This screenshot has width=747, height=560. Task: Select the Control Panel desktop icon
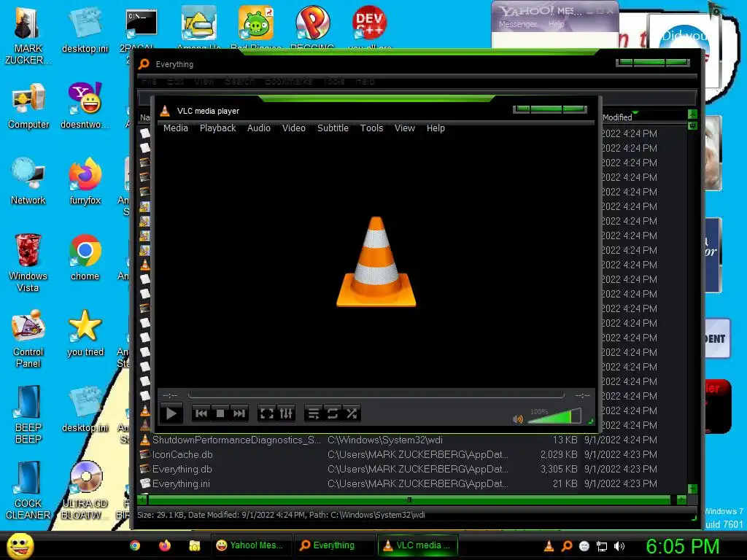click(28, 338)
